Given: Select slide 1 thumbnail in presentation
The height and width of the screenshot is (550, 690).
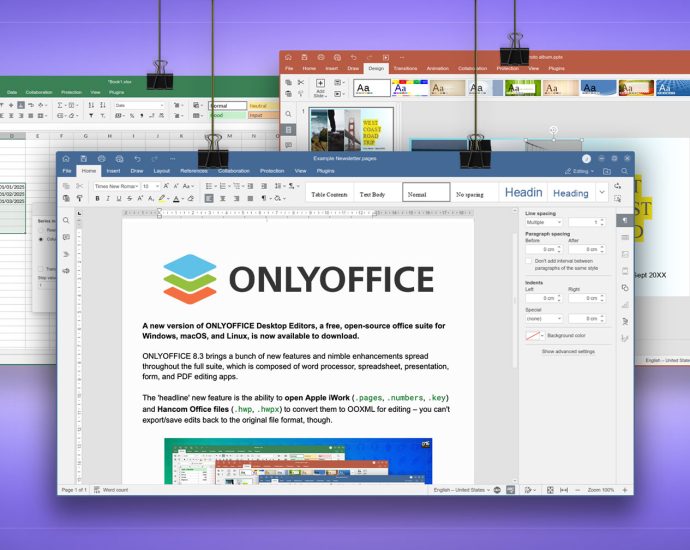Looking at the screenshot, I should point(351,129).
